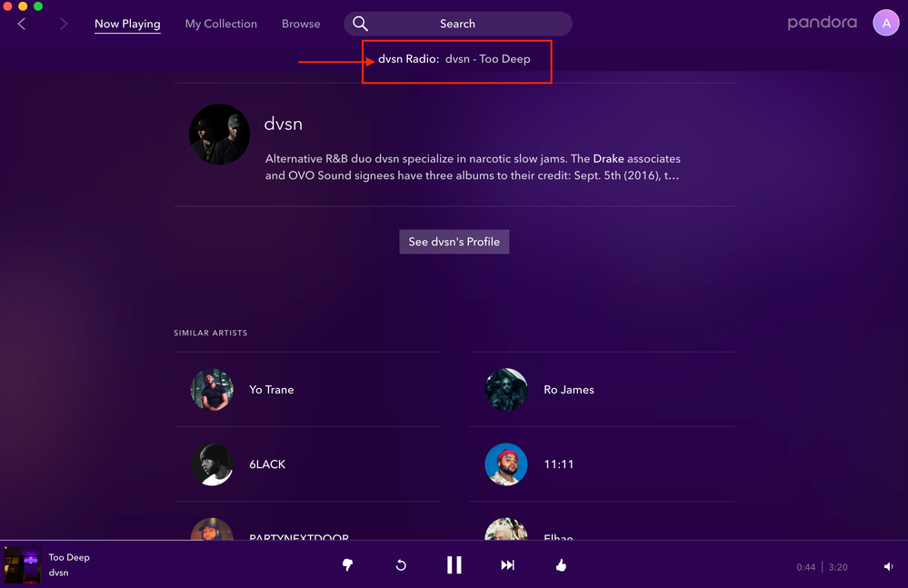Go back using the left arrow

[22, 24]
